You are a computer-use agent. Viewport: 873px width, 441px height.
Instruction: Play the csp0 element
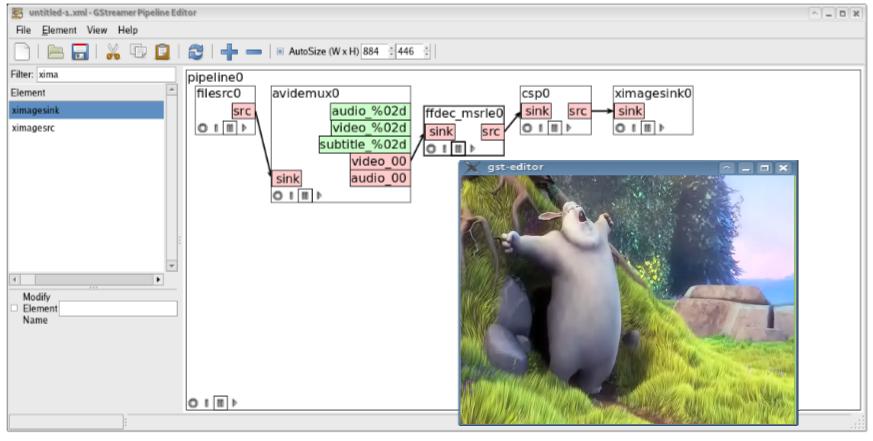point(568,128)
